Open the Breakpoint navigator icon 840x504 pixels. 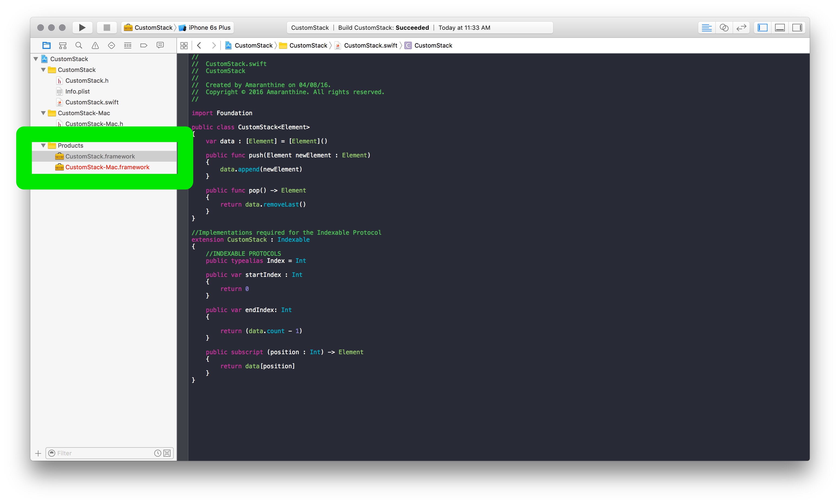pos(144,45)
